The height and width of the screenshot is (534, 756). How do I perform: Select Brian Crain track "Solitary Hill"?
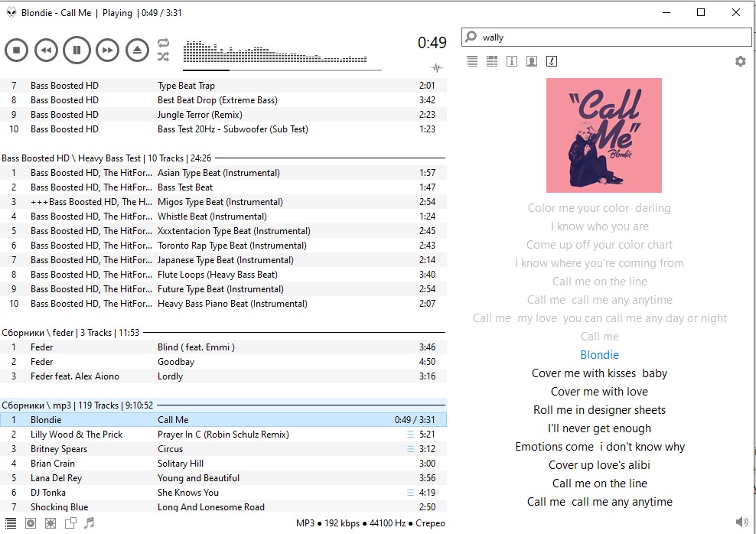pos(223,463)
